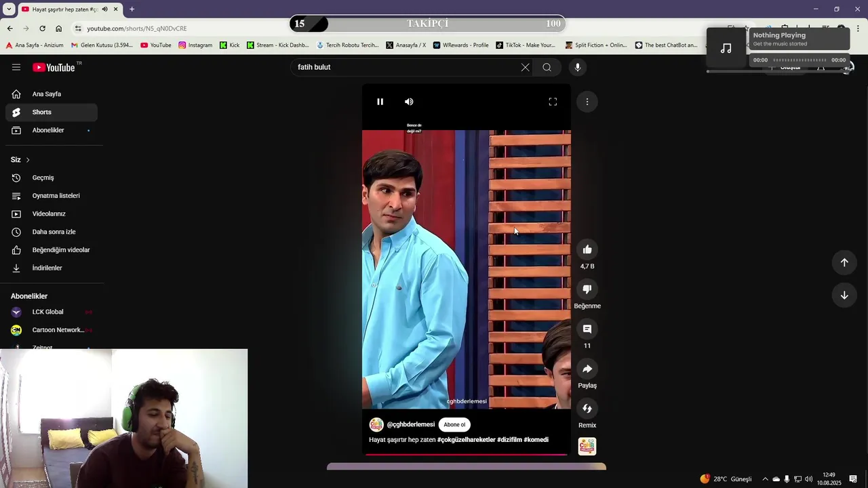View site information icon in address bar
Screen dimensions: 868x488
(78, 28)
